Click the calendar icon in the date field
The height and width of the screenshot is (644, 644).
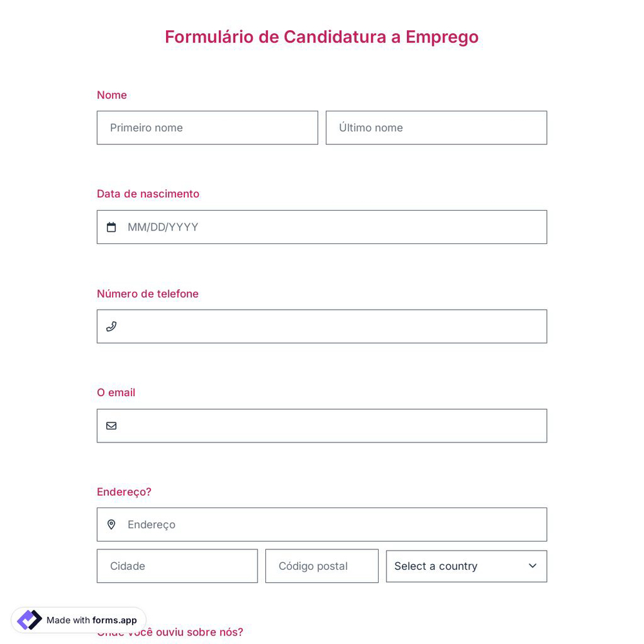(x=111, y=227)
